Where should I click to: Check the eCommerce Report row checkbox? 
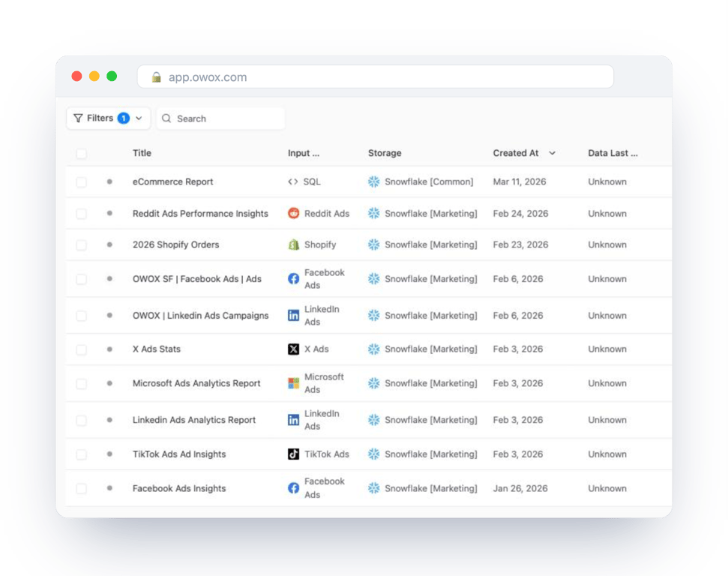(x=81, y=181)
